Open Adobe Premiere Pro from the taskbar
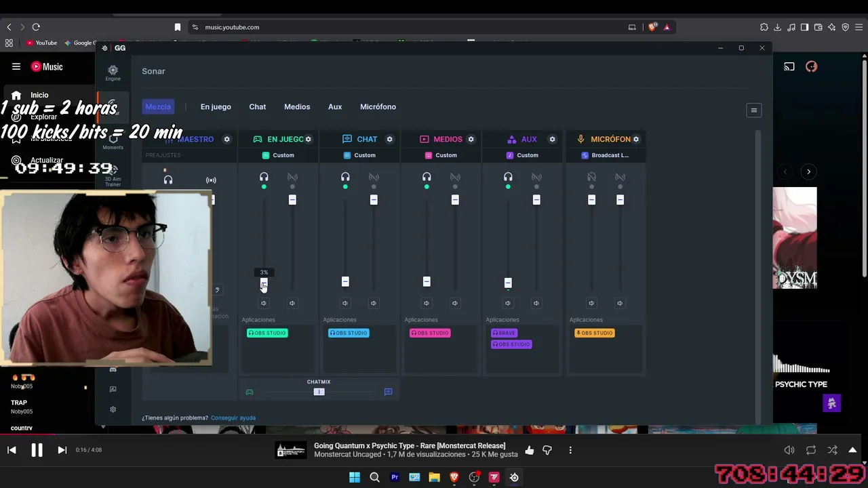Viewport: 868px width, 488px height. 395,477
